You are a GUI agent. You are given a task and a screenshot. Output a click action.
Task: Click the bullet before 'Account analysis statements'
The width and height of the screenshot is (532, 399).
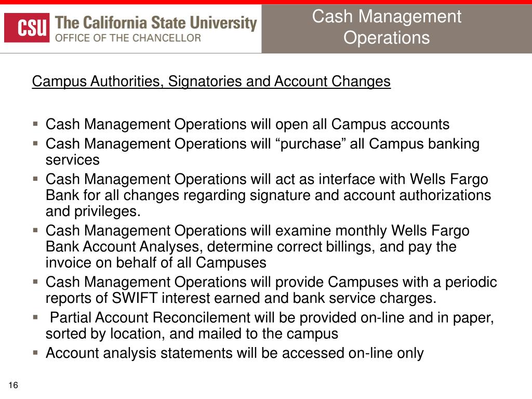[35, 353]
